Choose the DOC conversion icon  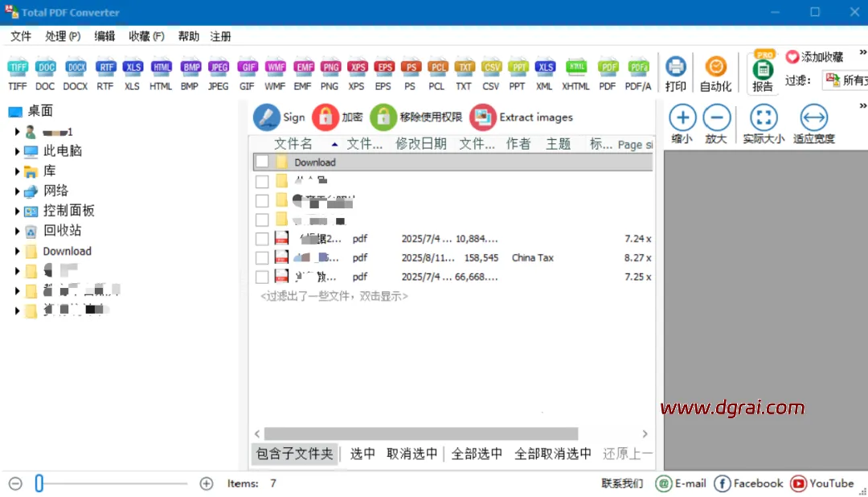tap(45, 74)
